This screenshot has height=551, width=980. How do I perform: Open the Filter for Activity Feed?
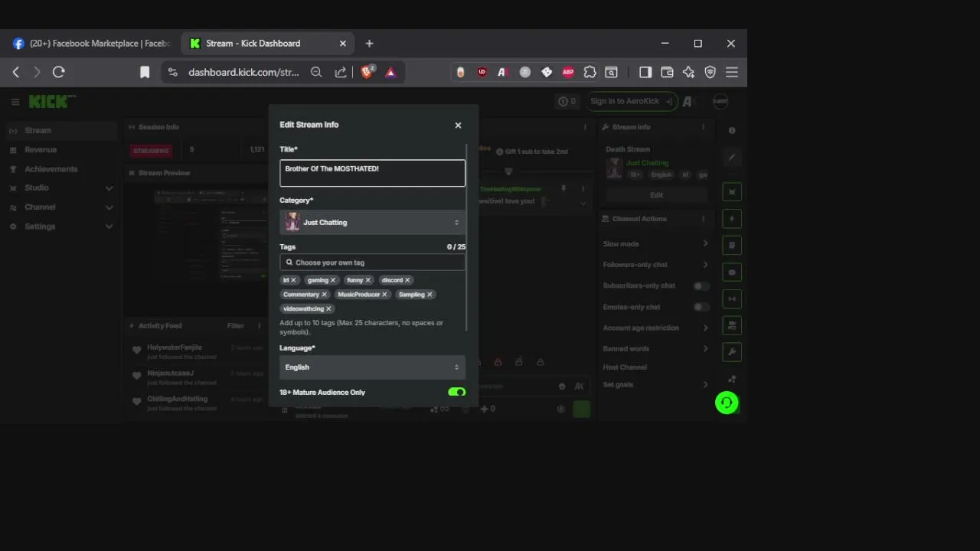click(x=235, y=326)
